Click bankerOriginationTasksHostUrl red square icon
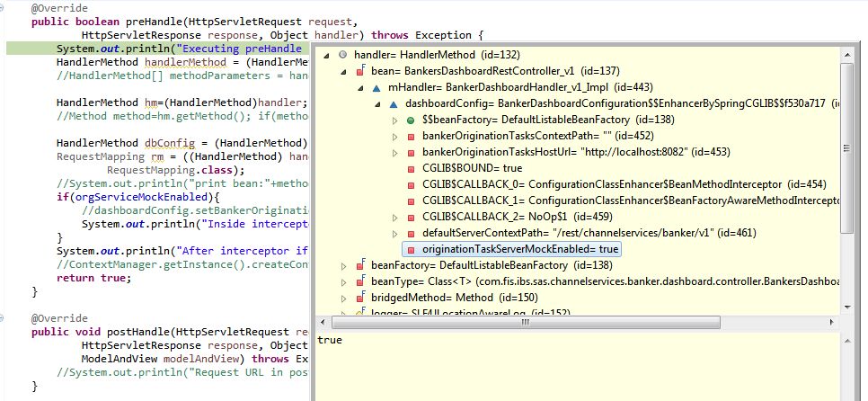The height and width of the screenshot is (401, 868). [x=411, y=152]
